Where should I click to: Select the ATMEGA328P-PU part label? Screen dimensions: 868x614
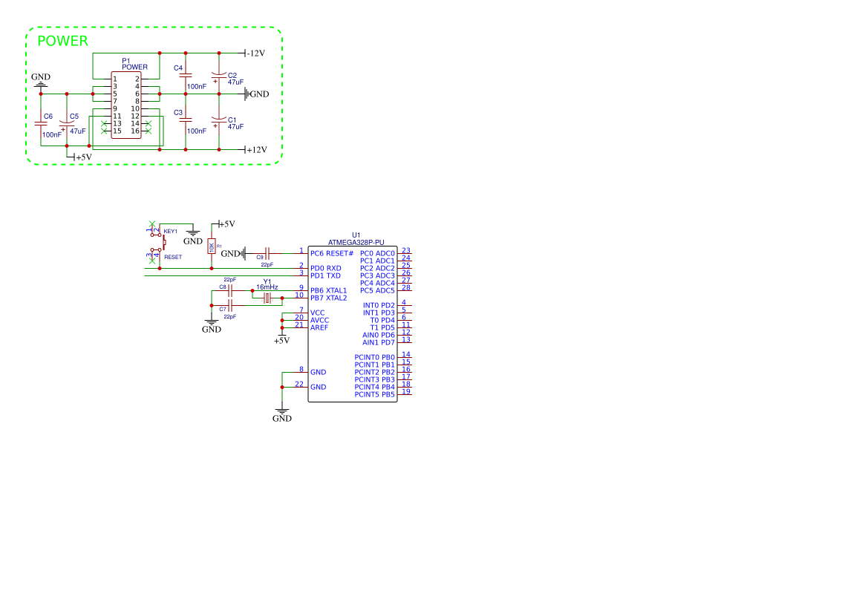point(356,242)
